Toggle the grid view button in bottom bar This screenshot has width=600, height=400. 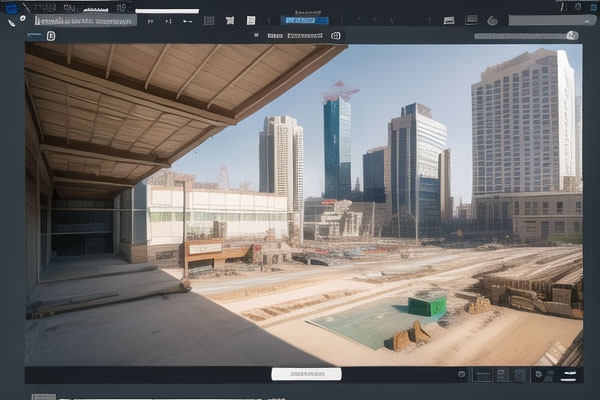click(520, 375)
